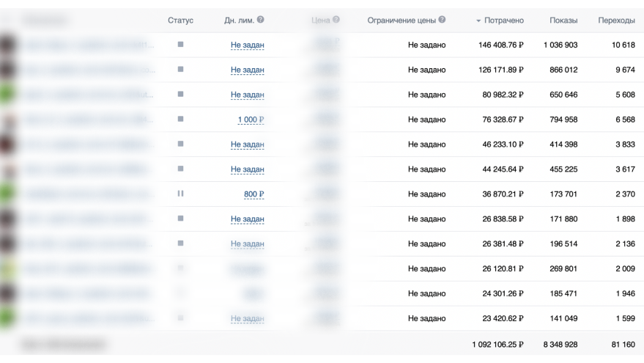Click clicks value 9 674
Screen dimensions: 644x363
point(625,70)
